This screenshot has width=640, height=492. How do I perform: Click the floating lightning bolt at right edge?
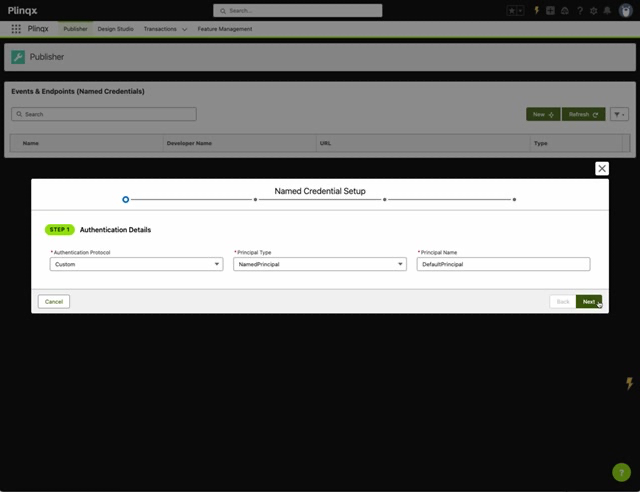(x=629, y=383)
